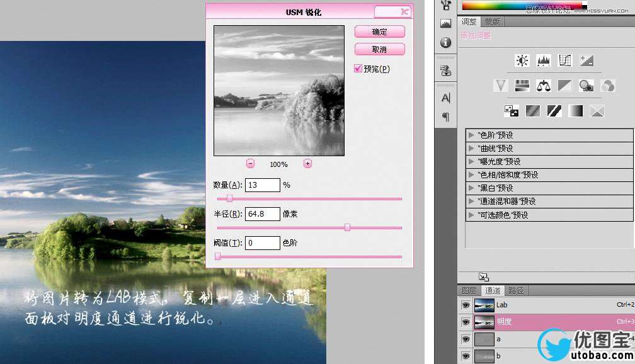Screen dimensions: 635x364
Task: Add a Vibrance adjustment
Action: [501, 86]
